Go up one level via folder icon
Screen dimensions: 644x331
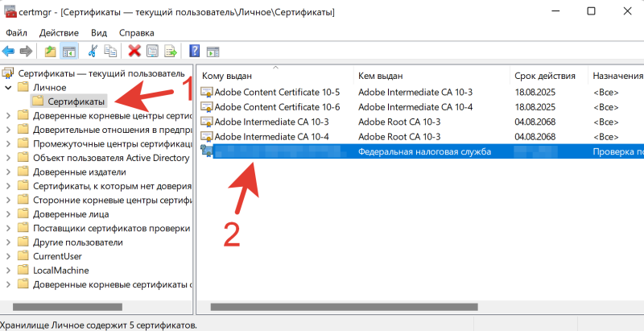(51, 52)
